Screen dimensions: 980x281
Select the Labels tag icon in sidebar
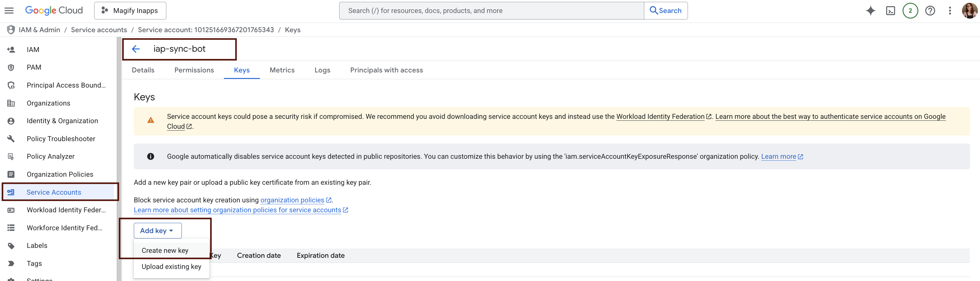[11, 245]
